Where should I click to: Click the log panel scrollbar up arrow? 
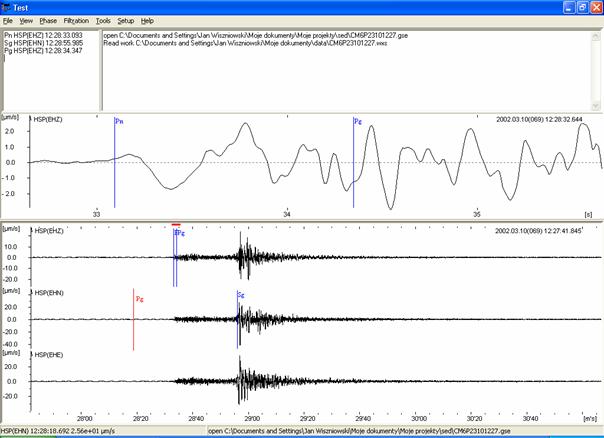(596, 37)
